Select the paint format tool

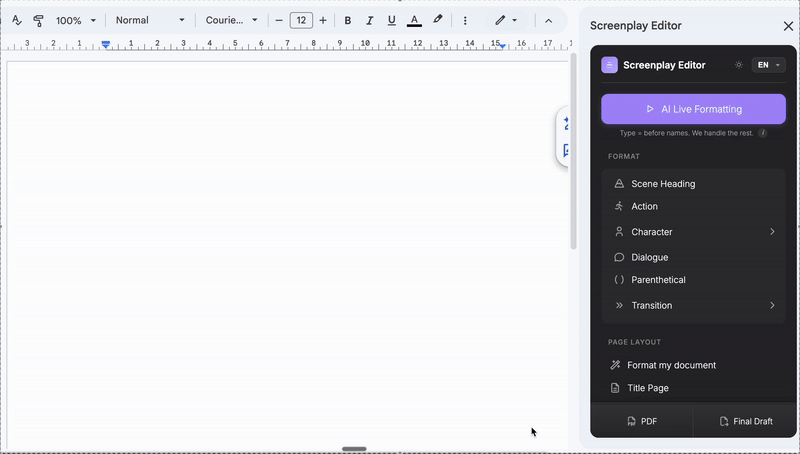tap(38, 20)
